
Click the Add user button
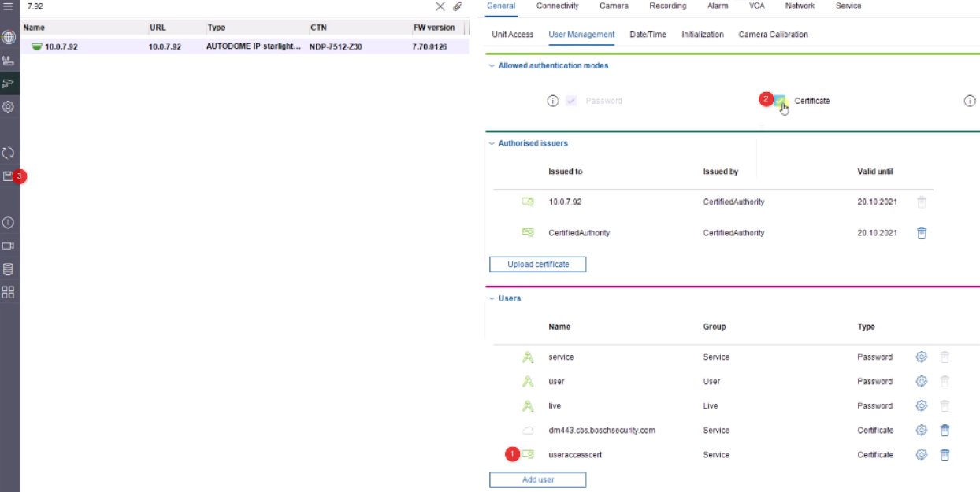tap(537, 480)
